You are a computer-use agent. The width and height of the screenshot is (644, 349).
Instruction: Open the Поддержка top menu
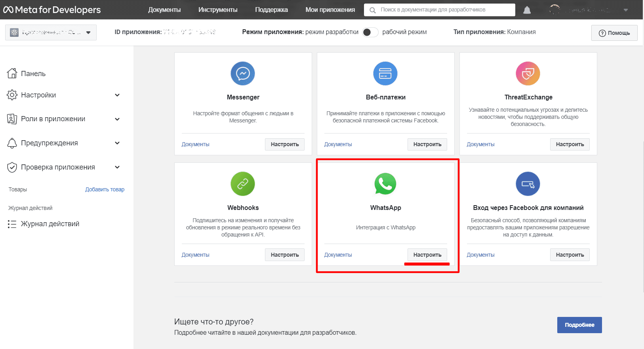[271, 10]
